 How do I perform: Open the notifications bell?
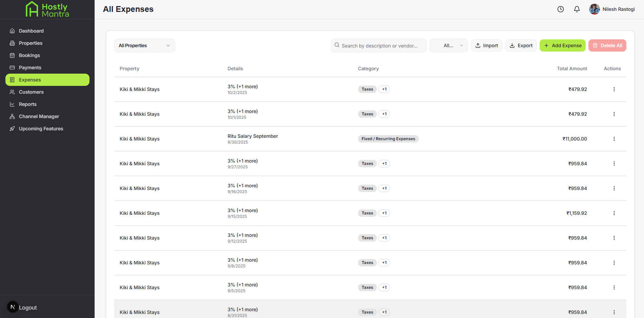click(577, 9)
